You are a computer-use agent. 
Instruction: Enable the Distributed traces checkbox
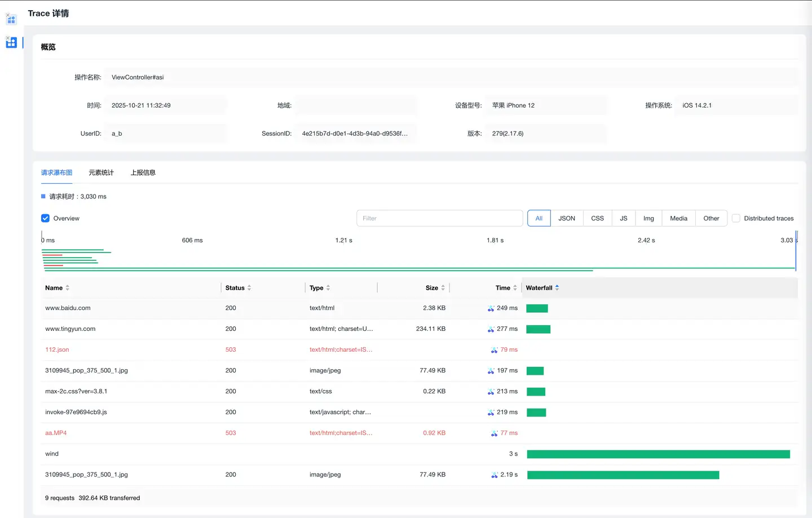click(736, 219)
